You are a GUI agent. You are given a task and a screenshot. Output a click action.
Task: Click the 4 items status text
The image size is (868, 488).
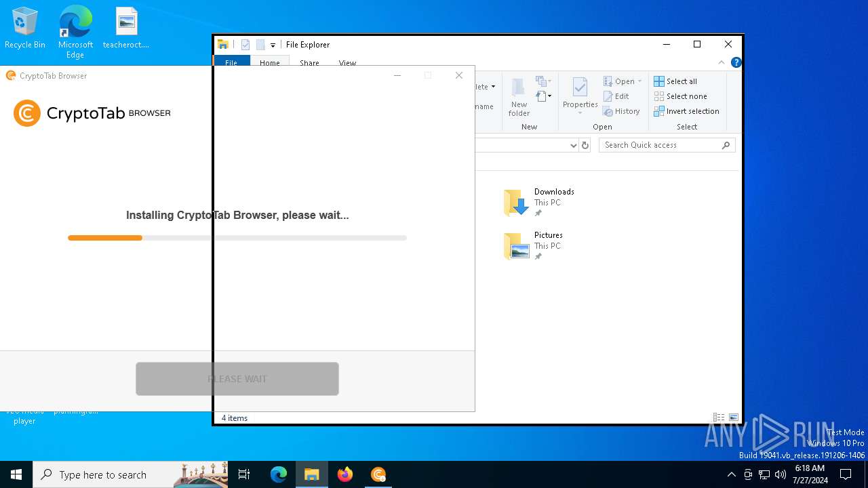[x=235, y=418]
